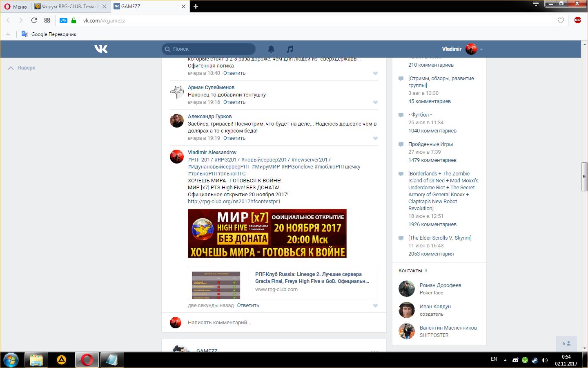Open the Opera Меню dropdown
The image size is (588, 368).
pyautogui.click(x=16, y=7)
